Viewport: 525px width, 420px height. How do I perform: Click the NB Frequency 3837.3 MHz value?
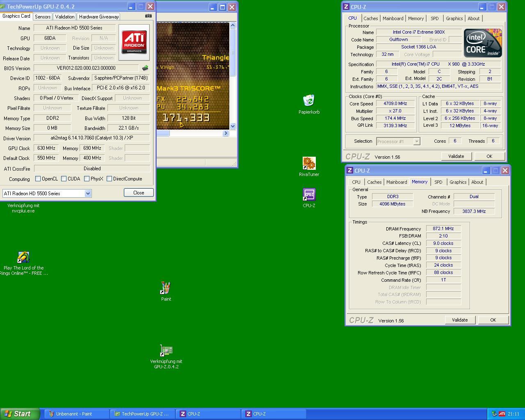click(474, 211)
